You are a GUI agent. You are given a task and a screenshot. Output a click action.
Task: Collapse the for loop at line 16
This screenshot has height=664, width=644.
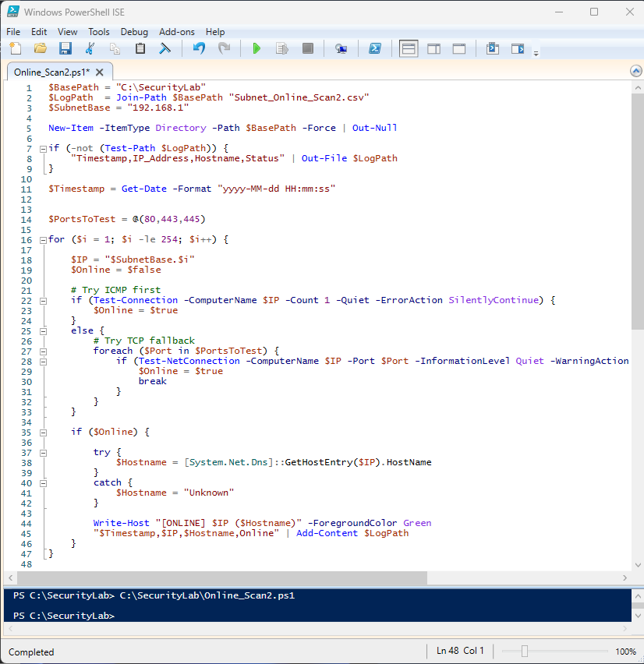tap(42, 239)
